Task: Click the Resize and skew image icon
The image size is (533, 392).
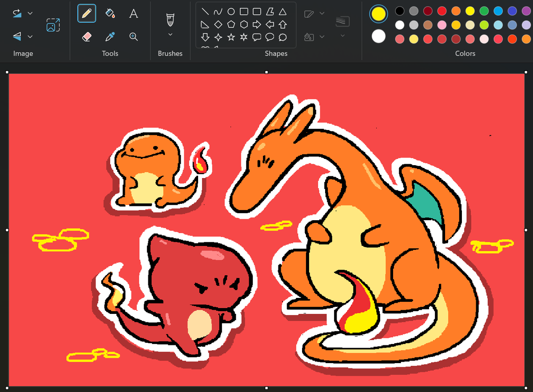Action: 53,25
